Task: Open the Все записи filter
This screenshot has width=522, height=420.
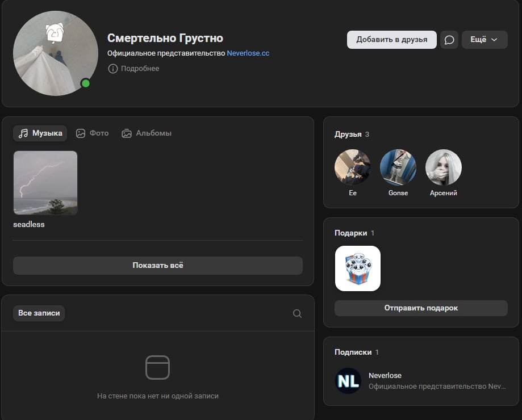Action: tap(39, 313)
